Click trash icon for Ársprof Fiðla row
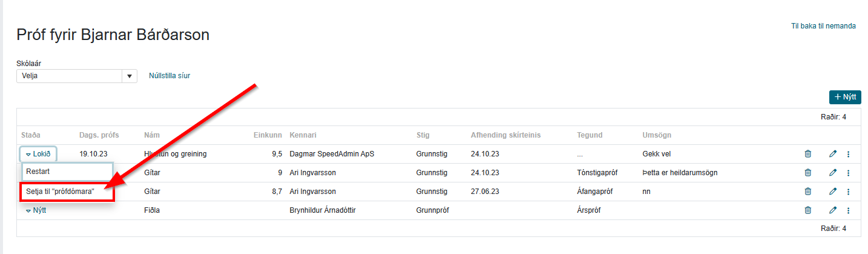868x254 pixels. coord(807,210)
